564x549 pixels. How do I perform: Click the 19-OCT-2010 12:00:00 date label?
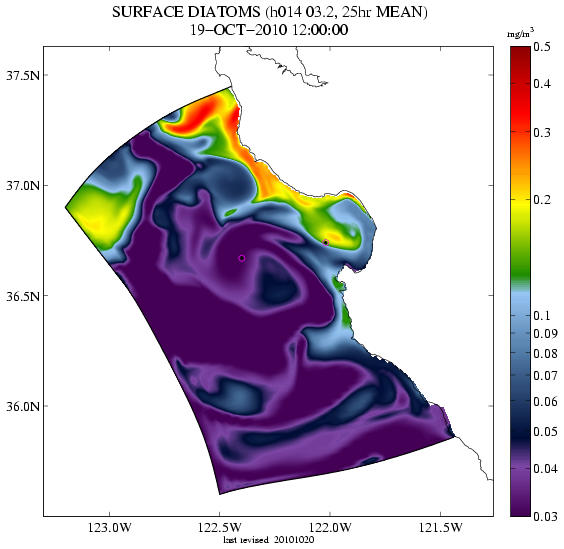(269, 30)
